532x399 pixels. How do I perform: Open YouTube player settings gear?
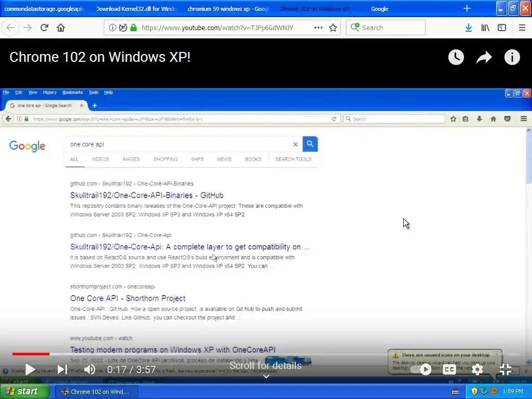tap(477, 369)
